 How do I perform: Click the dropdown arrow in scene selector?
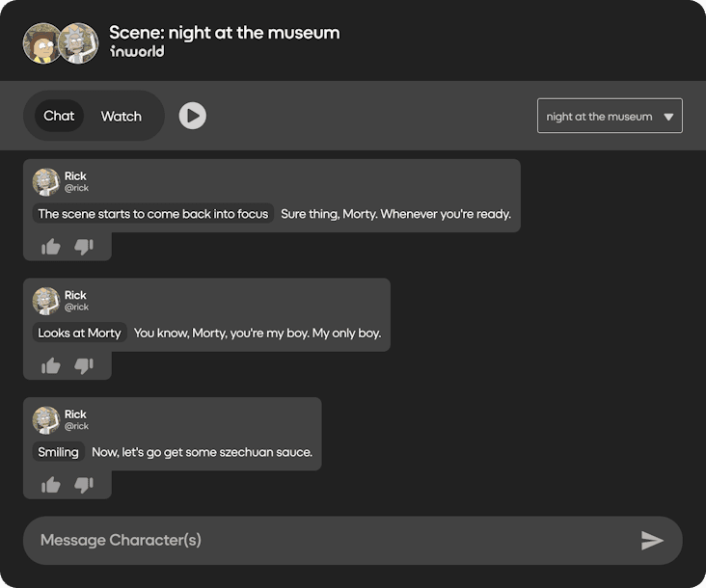(668, 117)
